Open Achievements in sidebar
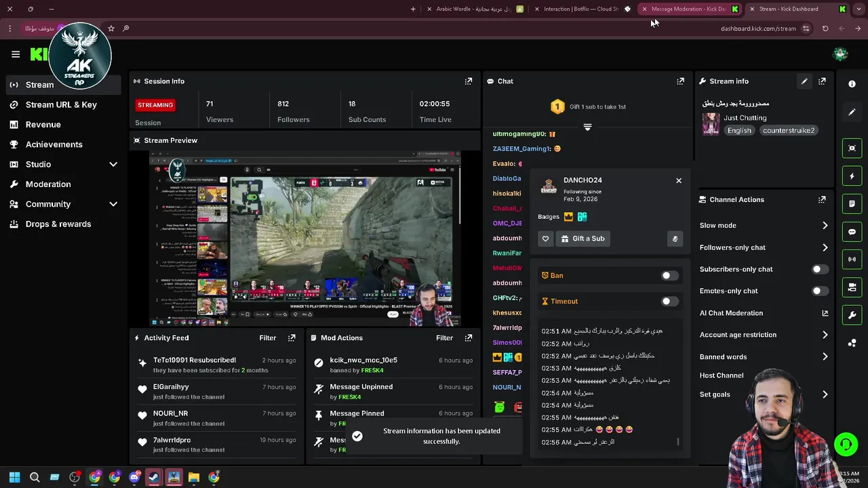The height and width of the screenshot is (488, 868). coord(54,144)
